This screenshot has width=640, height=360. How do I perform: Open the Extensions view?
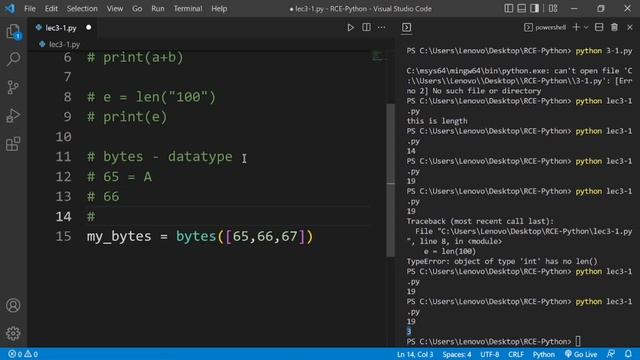13,144
